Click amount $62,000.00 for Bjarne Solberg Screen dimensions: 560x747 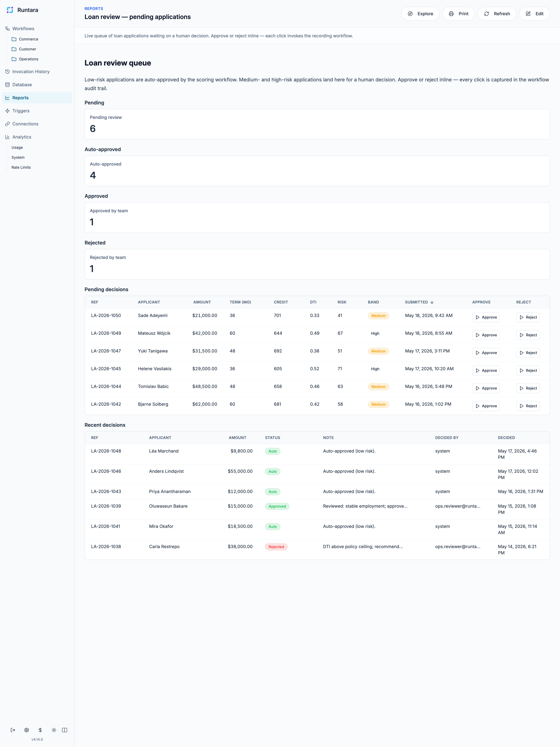205,404
